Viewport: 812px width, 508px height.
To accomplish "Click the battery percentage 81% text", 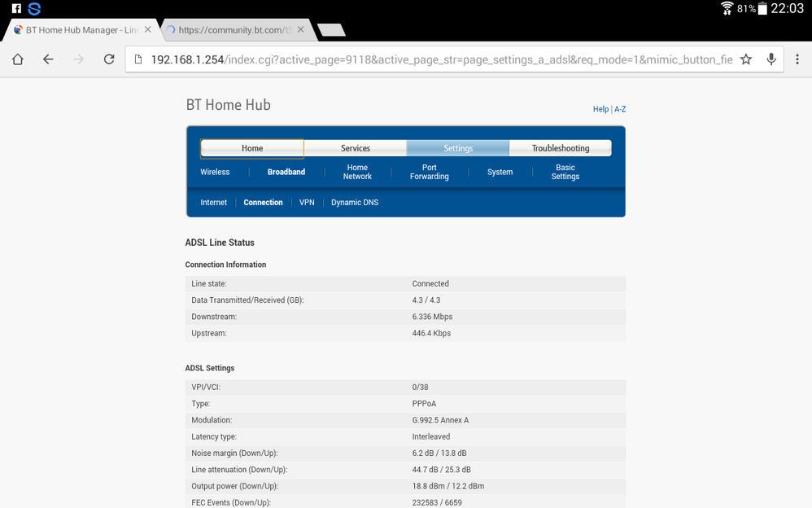I will click(x=746, y=9).
